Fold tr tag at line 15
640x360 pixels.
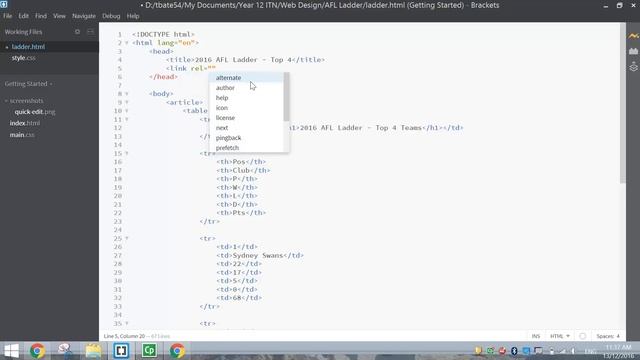click(x=127, y=153)
